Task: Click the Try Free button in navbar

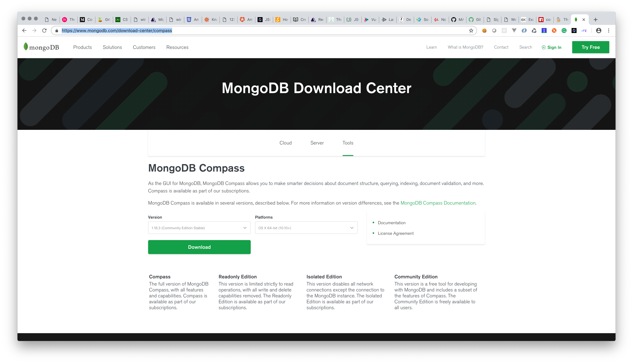Action: pos(590,47)
